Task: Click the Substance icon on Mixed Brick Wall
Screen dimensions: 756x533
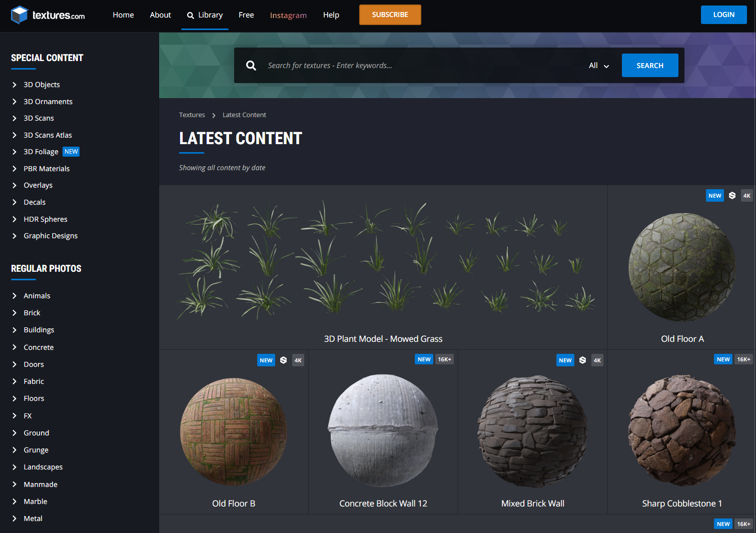Action: click(x=582, y=360)
